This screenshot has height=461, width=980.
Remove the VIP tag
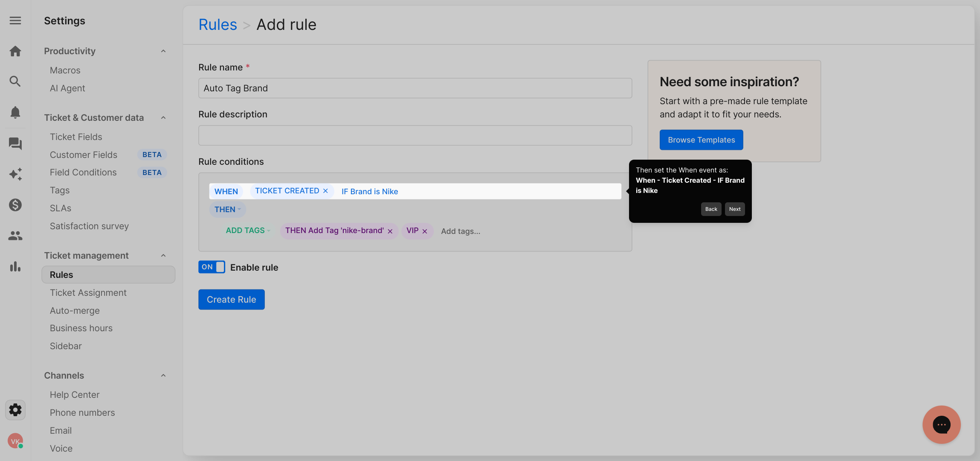pos(425,231)
